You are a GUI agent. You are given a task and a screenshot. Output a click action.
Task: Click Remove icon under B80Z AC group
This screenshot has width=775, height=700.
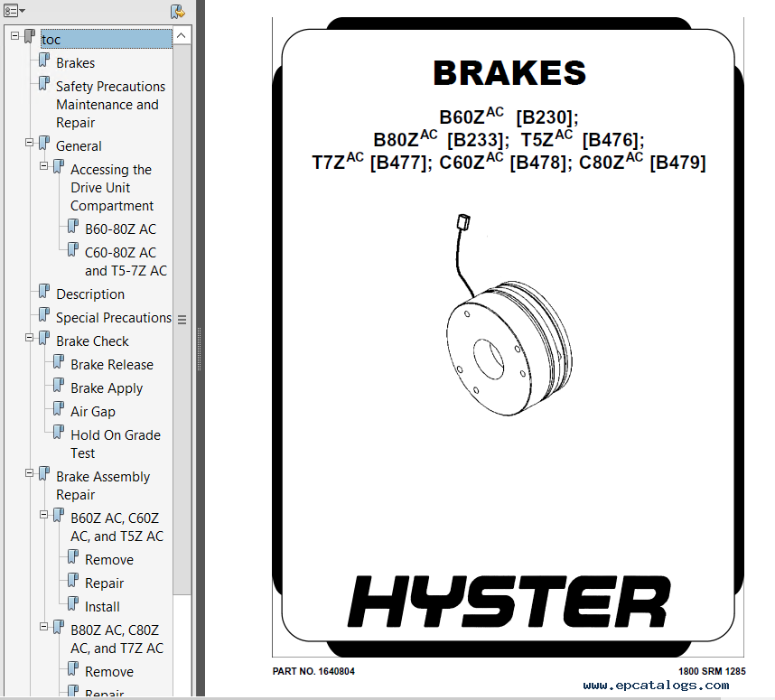(x=72, y=669)
